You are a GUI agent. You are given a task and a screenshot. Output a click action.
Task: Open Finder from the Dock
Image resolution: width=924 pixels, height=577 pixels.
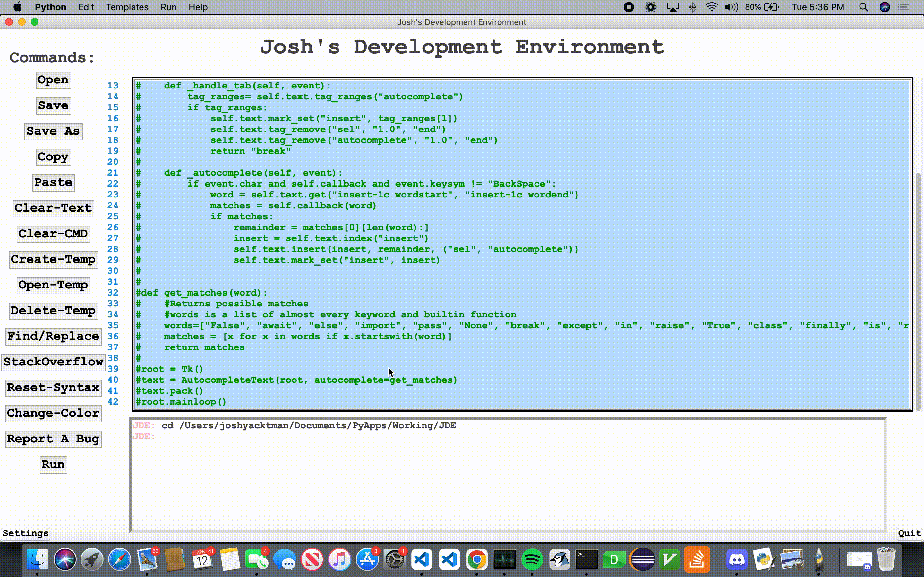[37, 559]
